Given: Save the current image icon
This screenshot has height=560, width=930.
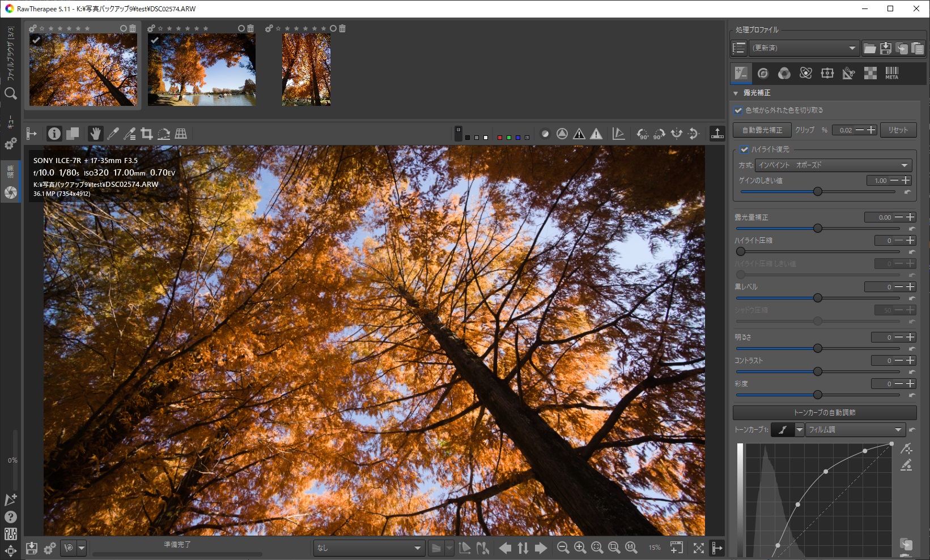Looking at the screenshot, I should click(32, 548).
